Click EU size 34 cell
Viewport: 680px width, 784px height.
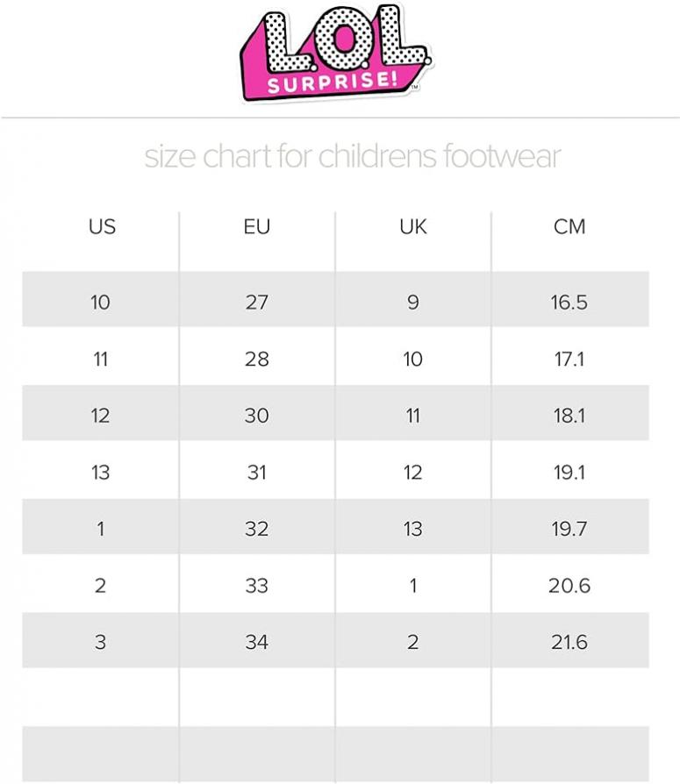(257, 642)
